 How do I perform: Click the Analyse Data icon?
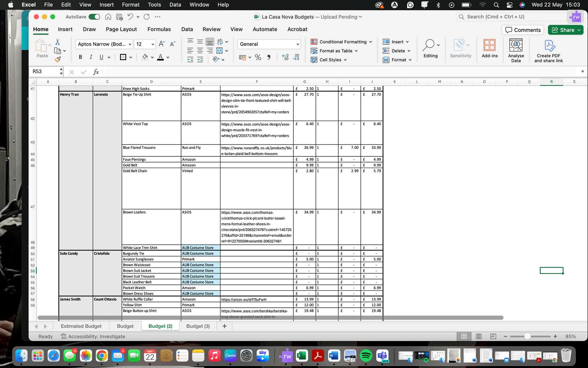tap(516, 50)
